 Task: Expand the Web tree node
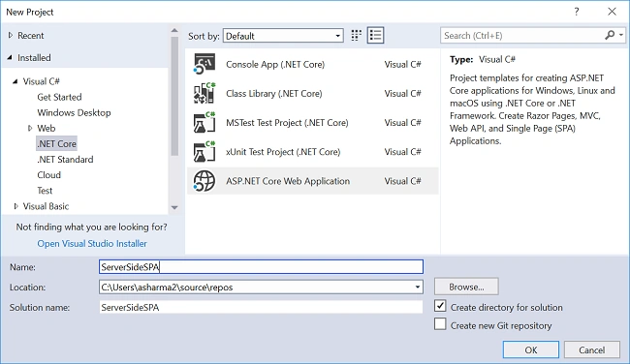(x=30, y=129)
